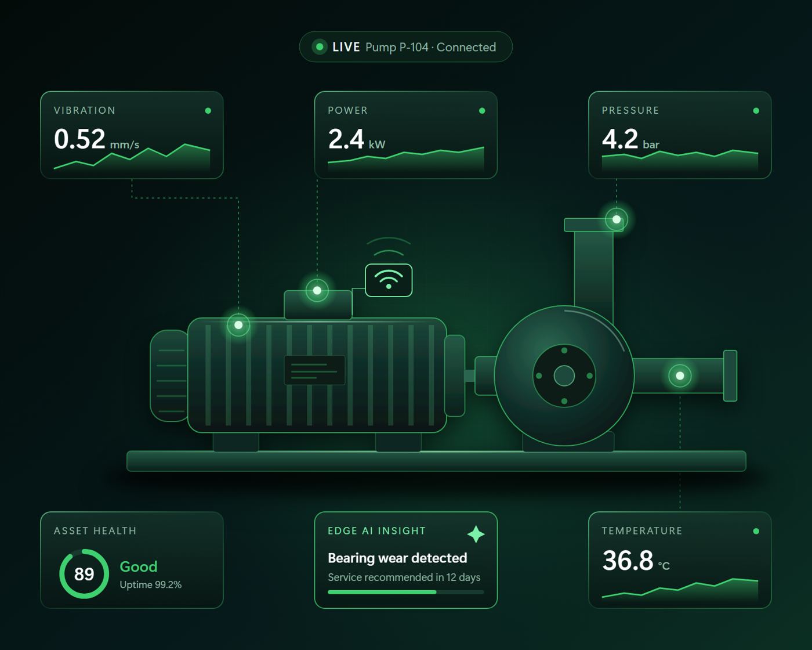Click the 0.52 mm/s vibration value
812x650 pixels.
(96, 139)
